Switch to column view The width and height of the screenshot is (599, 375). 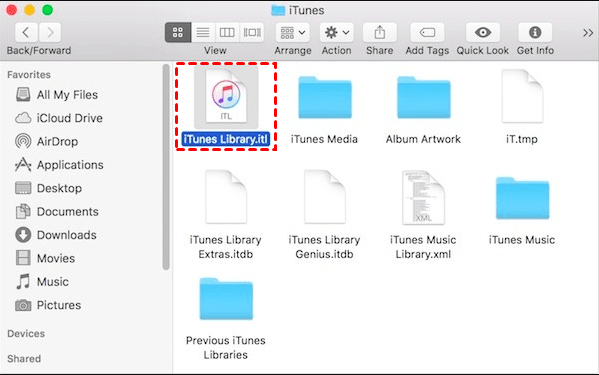pos(227,32)
